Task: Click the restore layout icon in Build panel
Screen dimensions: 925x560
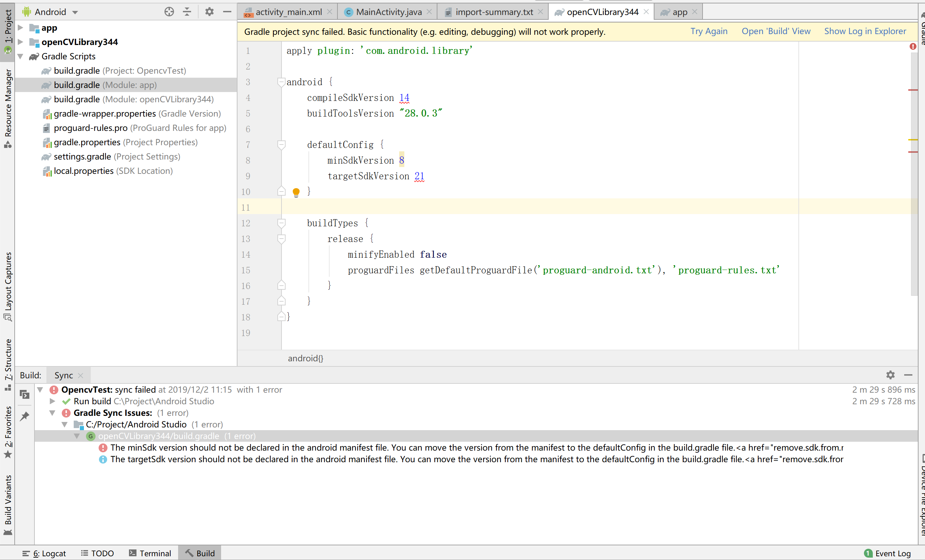Action: 25,394
